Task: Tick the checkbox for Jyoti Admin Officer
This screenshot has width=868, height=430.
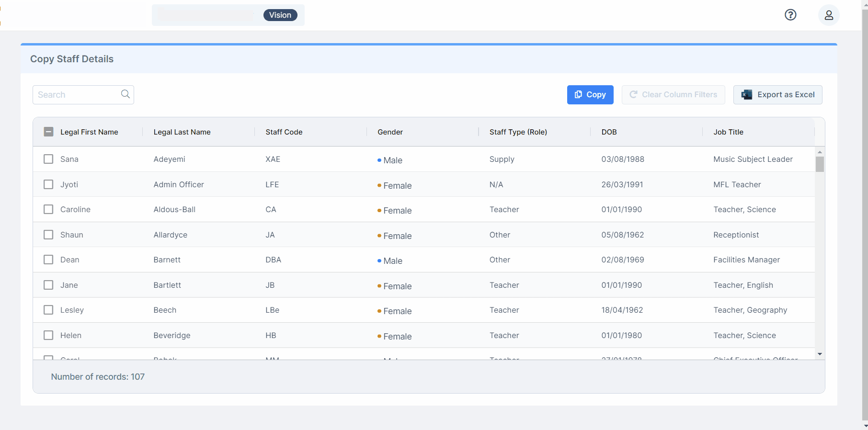Action: [x=48, y=184]
